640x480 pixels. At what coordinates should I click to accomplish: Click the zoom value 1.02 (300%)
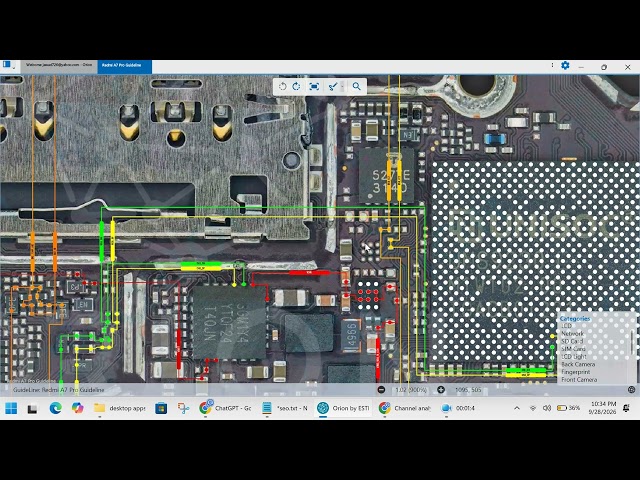(x=411, y=390)
